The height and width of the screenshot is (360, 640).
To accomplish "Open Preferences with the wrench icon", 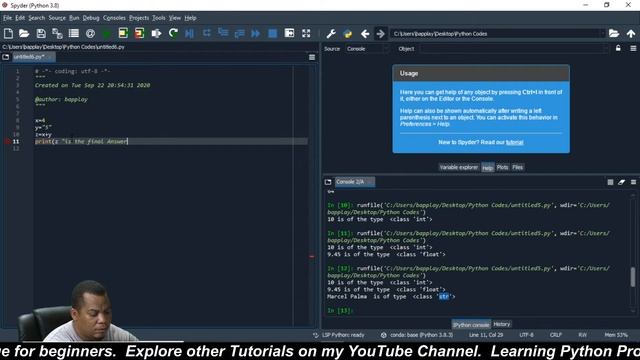I will [x=331, y=33].
